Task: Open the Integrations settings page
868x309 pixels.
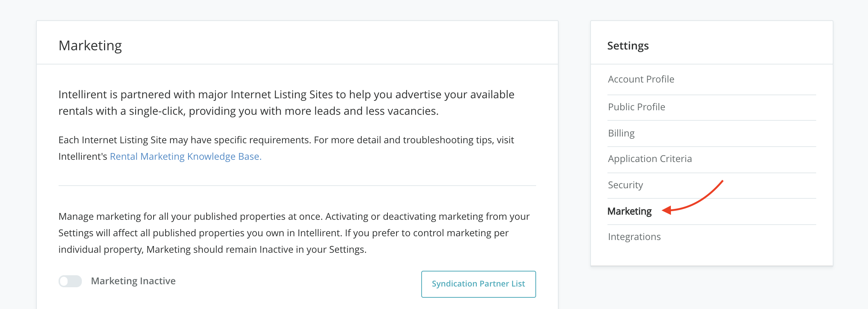Action: tap(634, 237)
